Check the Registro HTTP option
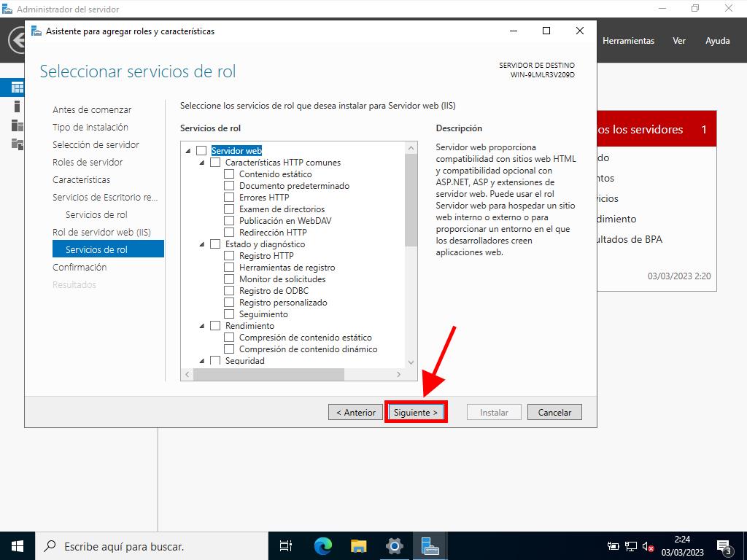This screenshot has height=560, width=747. (x=230, y=256)
